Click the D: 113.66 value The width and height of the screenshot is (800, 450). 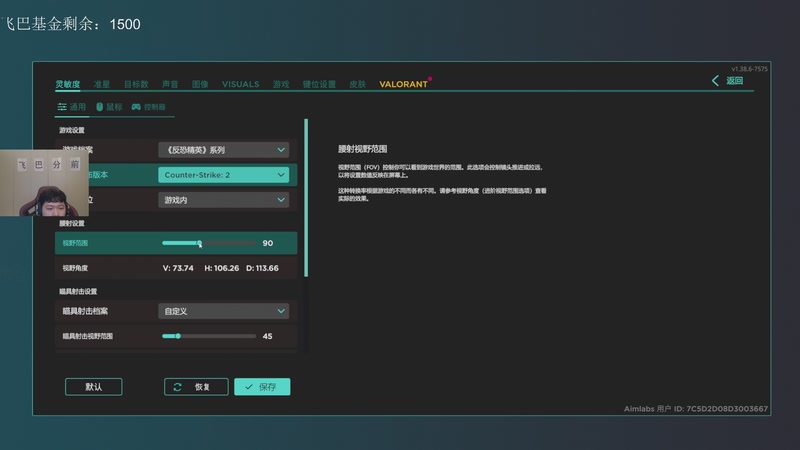click(262, 268)
